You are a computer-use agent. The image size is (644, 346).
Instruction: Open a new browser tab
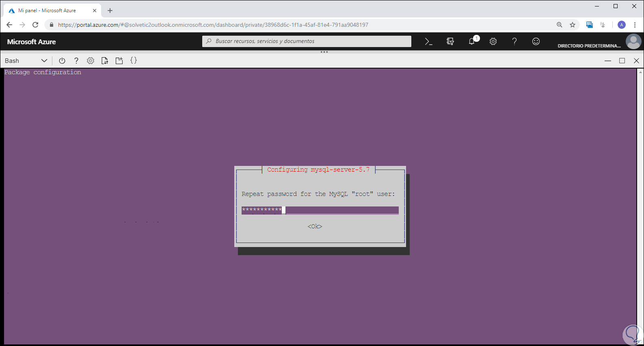point(110,11)
